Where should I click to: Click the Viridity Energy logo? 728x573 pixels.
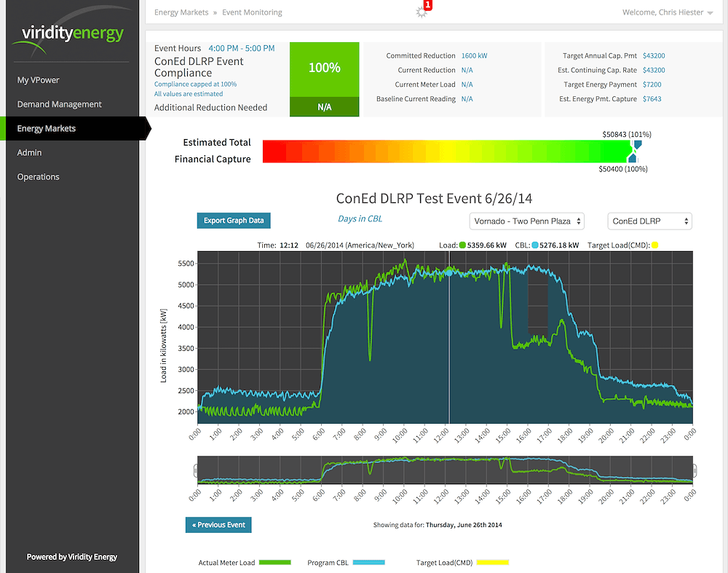[x=71, y=35]
